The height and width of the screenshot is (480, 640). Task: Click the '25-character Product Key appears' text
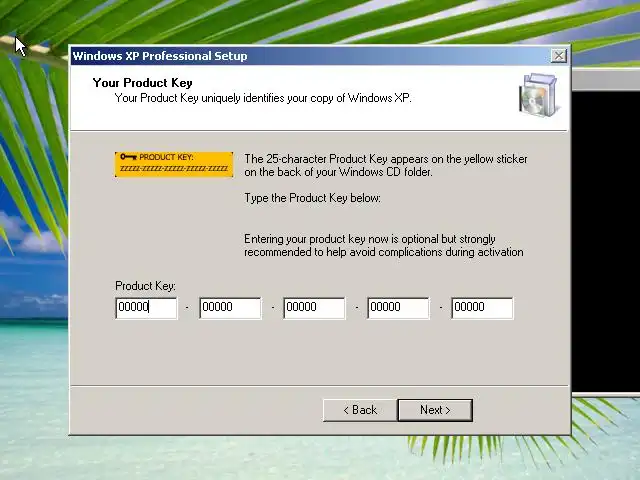(x=386, y=165)
